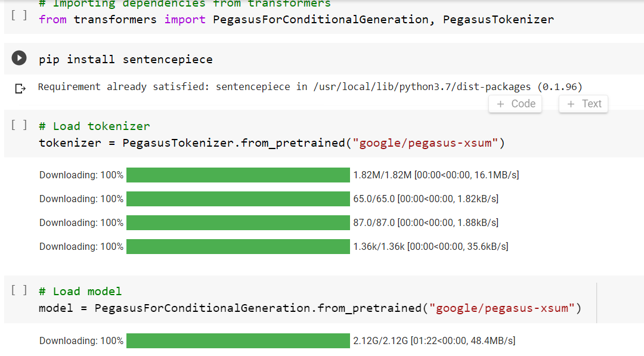Image resolution: width=644 pixels, height=356 pixels.
Task: Click the 1.36k download progress bar
Action: tap(238, 246)
